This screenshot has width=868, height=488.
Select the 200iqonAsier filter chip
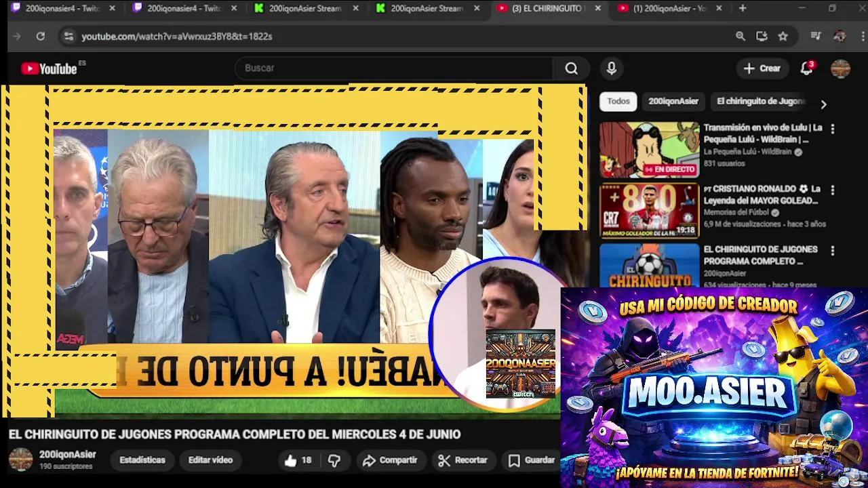(x=673, y=101)
